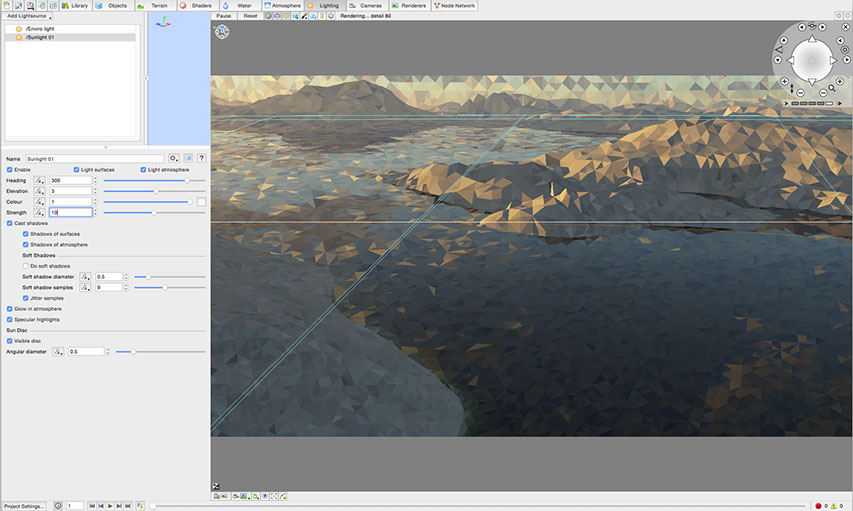Screen dimensions: 853x511
Task: Click the timeline play button
Action: click(110, 506)
